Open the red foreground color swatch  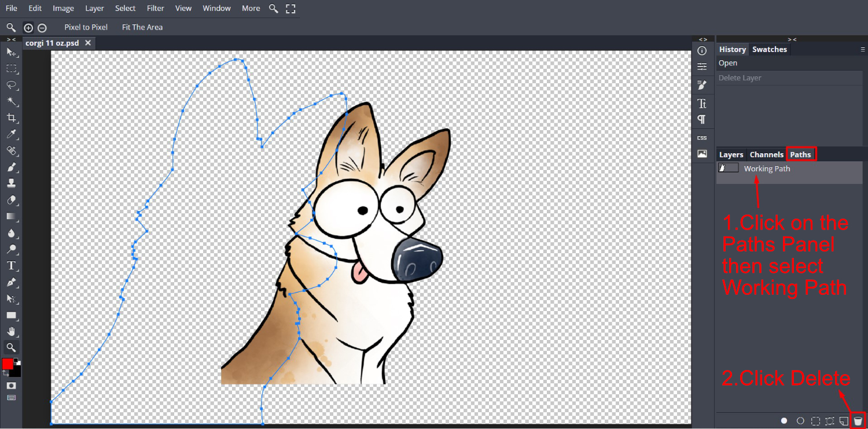coord(8,364)
